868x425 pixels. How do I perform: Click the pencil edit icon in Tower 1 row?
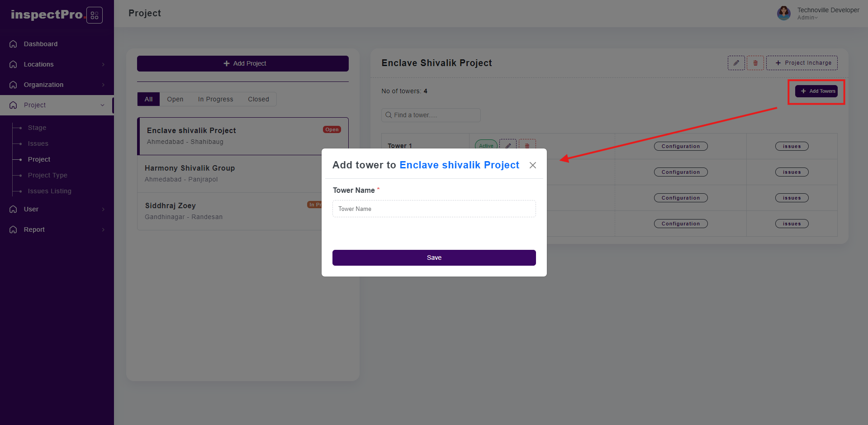(x=508, y=145)
